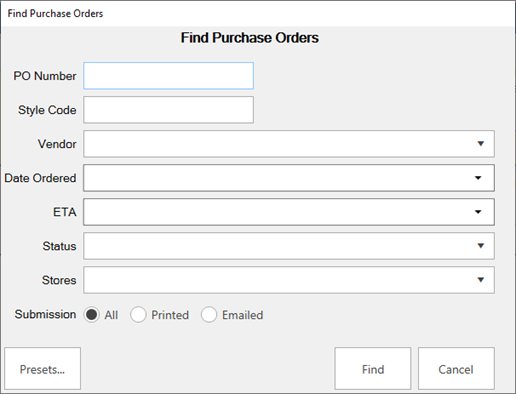516x394 pixels.
Task: Open the Presets... button
Action: [x=42, y=368]
